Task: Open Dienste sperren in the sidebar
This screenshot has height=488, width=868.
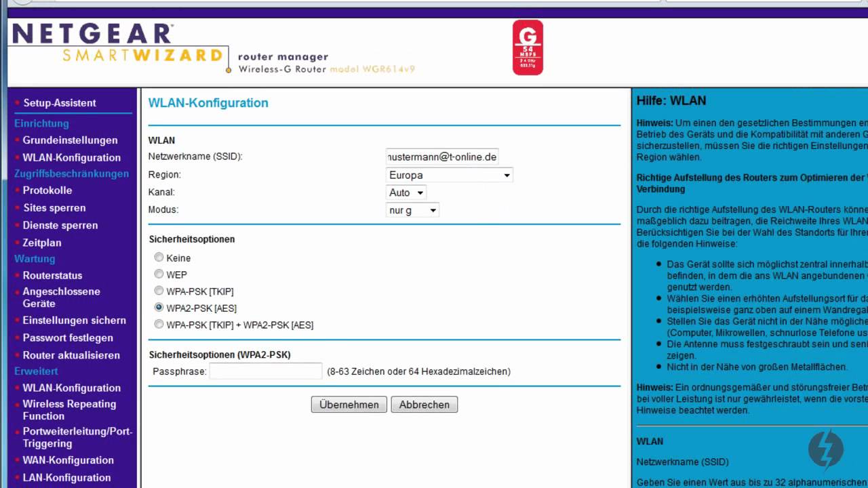Action: point(60,225)
